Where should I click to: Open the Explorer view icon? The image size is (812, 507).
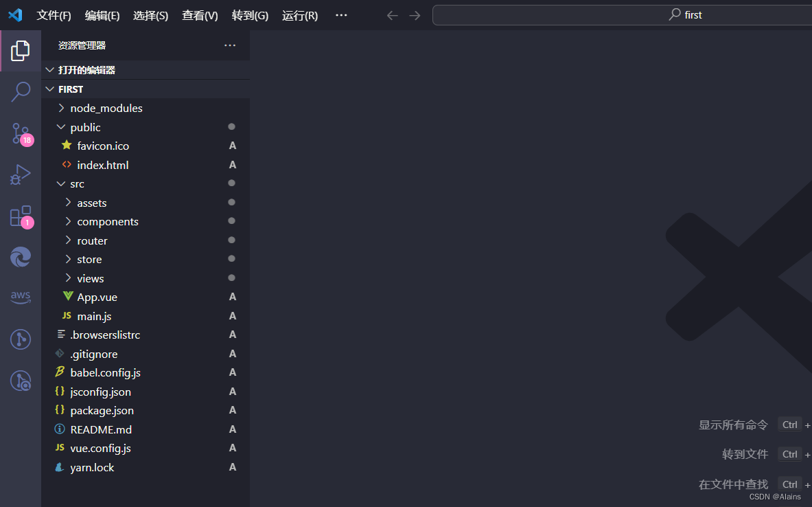coord(20,49)
